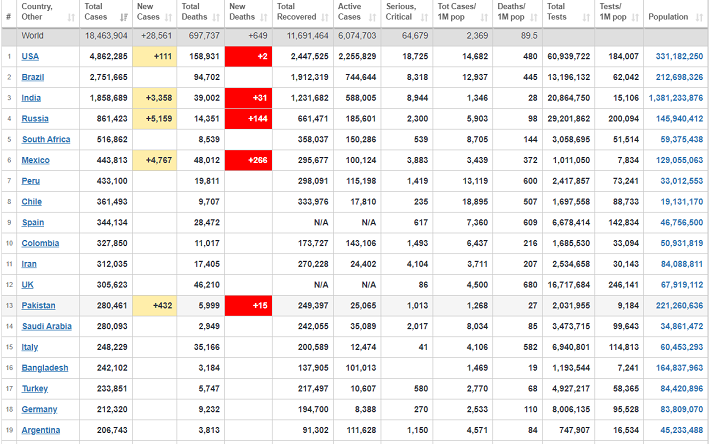Click India population 1,381,233,876 link
Screen dimensions: 710x444
[x=676, y=98]
